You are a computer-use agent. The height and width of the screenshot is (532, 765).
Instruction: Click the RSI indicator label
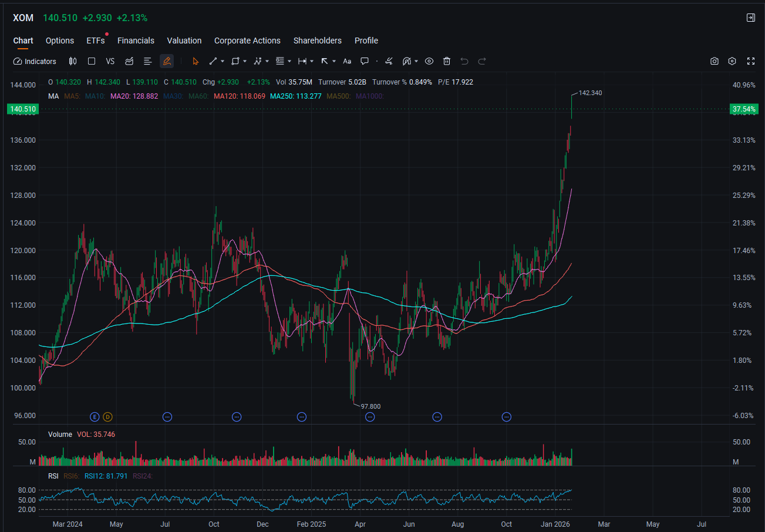(x=53, y=476)
